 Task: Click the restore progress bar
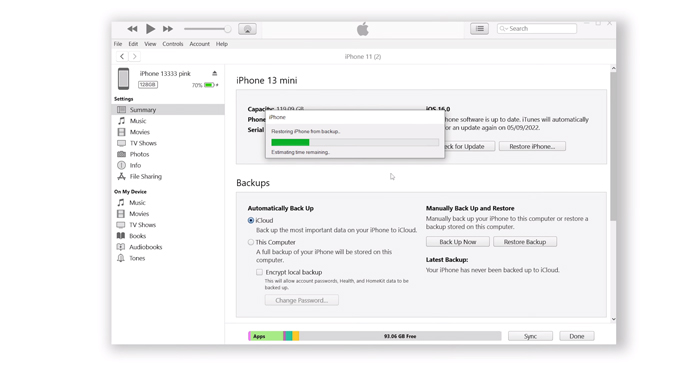point(355,142)
